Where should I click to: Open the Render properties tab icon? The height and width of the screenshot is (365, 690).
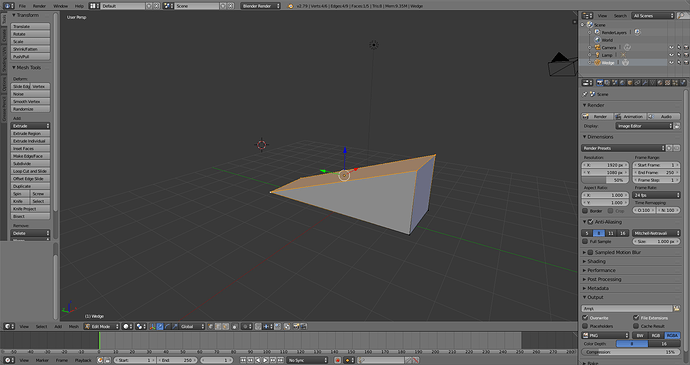click(600, 82)
